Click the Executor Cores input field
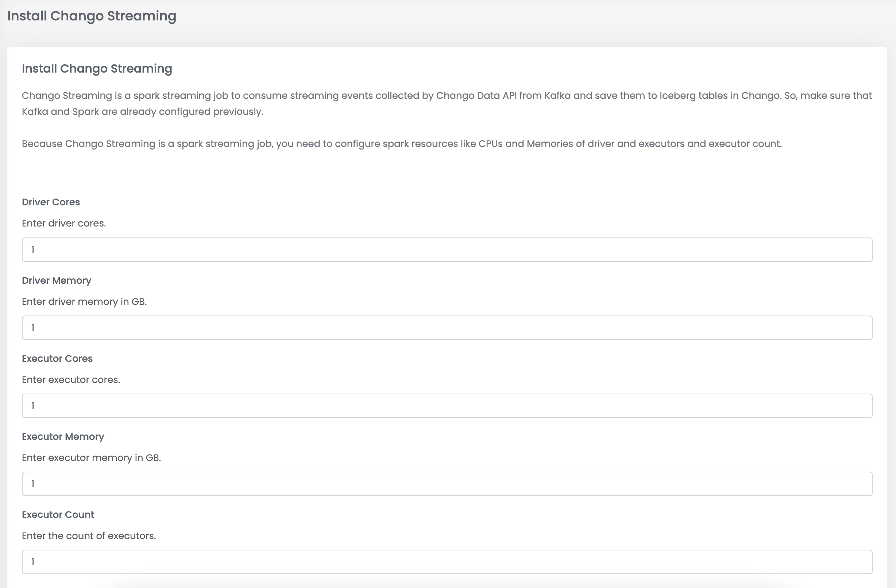 [447, 406]
